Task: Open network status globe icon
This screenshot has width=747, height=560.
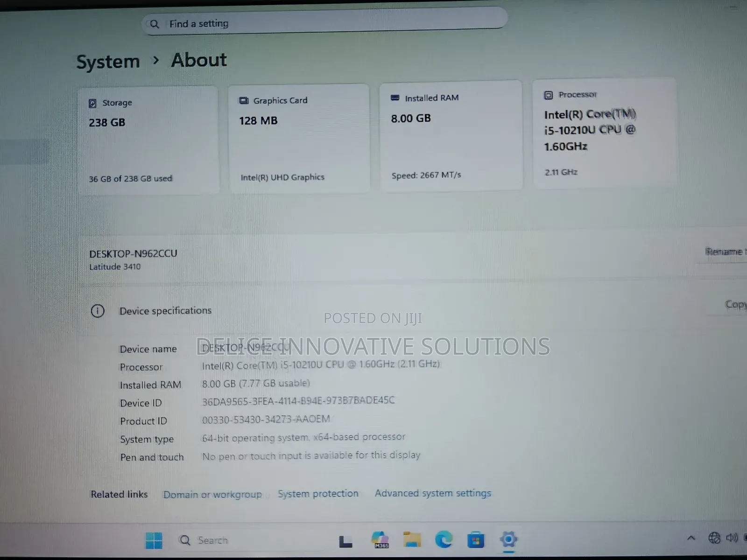Action: (x=714, y=538)
